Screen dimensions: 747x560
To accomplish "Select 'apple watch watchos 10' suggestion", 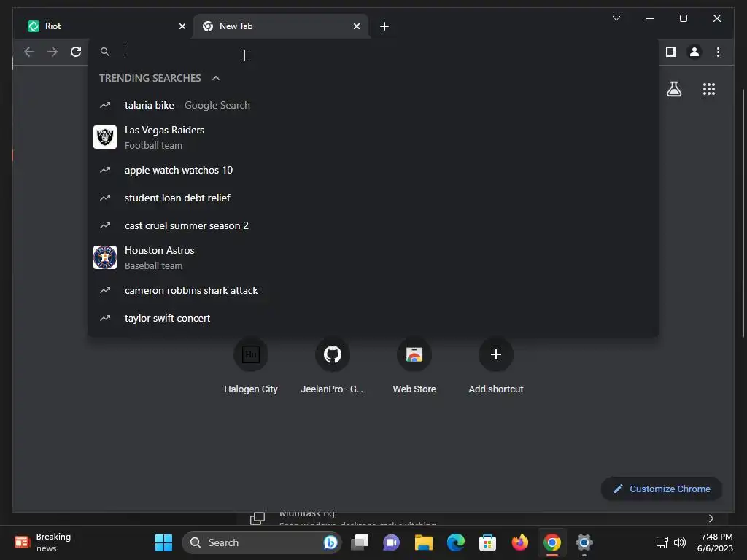I will 373,170.
